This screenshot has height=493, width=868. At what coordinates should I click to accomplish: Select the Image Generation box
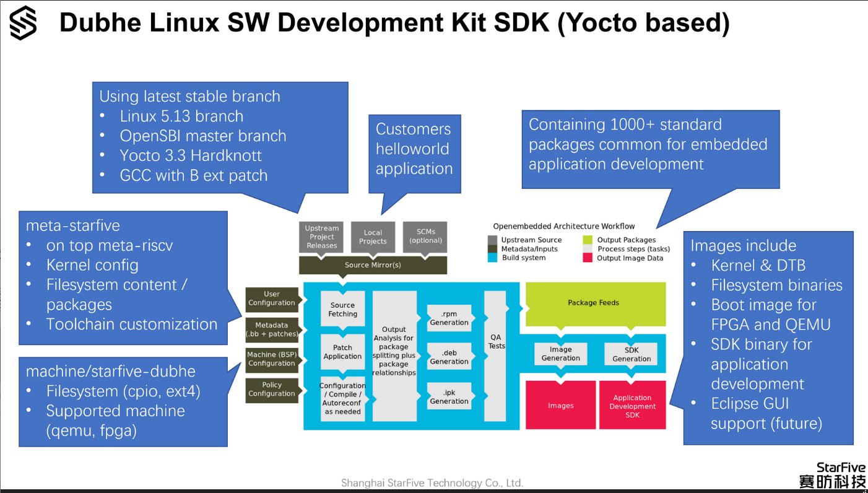561,354
